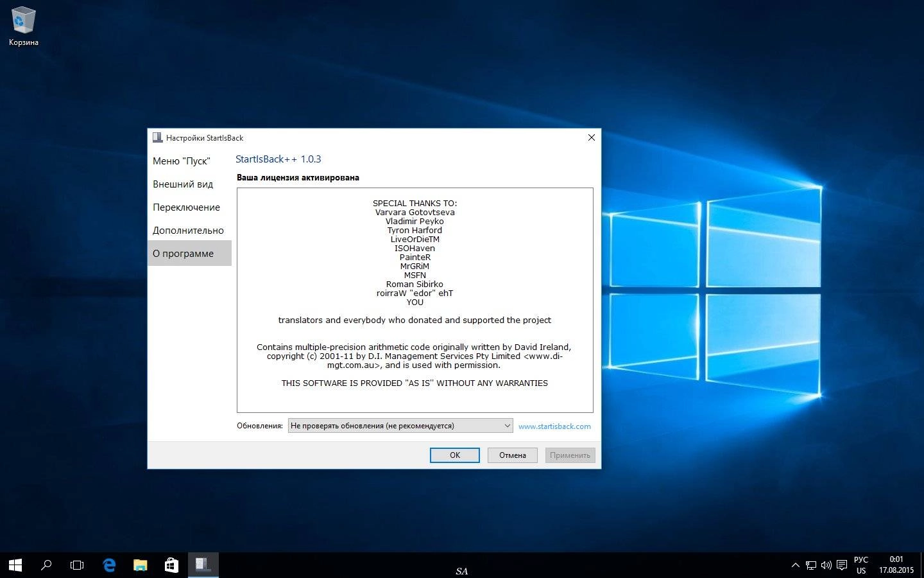Click the Отмена button

[x=513, y=455]
